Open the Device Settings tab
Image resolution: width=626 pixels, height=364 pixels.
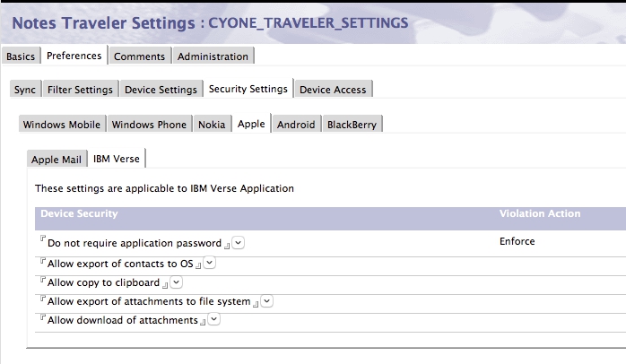[161, 90]
